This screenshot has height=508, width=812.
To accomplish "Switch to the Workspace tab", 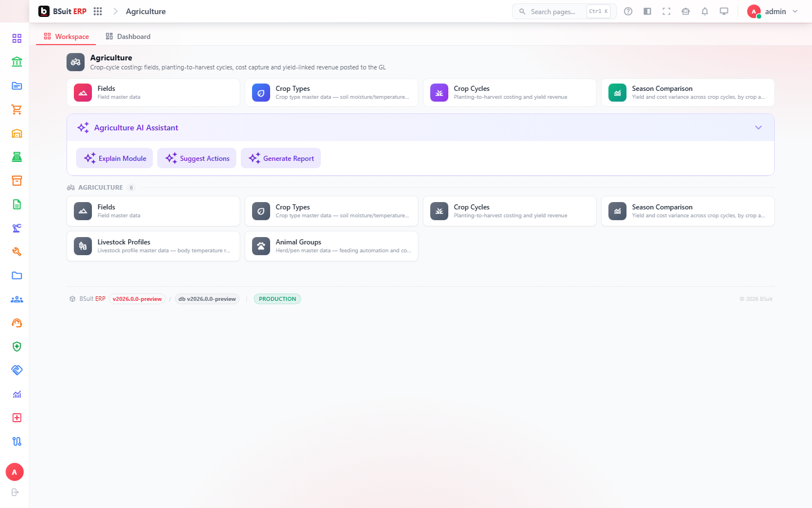I will tap(66, 37).
